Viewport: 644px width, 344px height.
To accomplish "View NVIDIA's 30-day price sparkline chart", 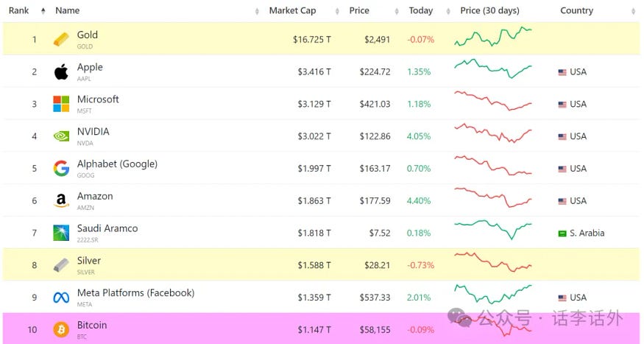I will (492, 136).
